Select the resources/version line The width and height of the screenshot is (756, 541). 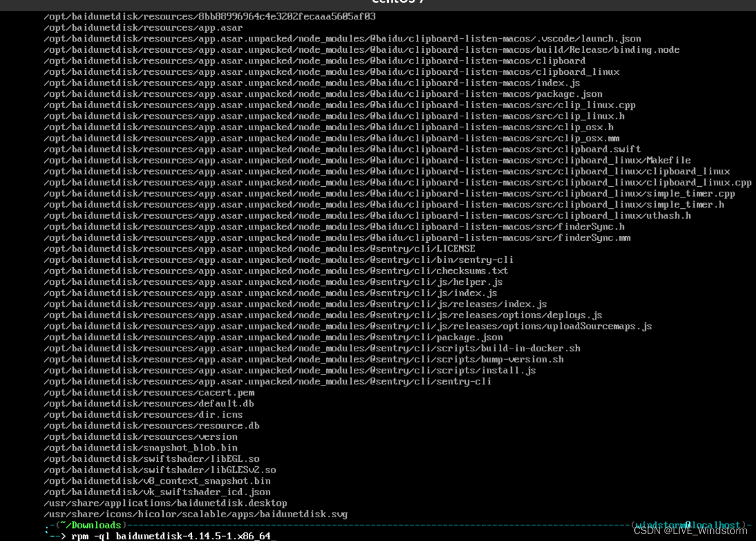[x=141, y=437]
